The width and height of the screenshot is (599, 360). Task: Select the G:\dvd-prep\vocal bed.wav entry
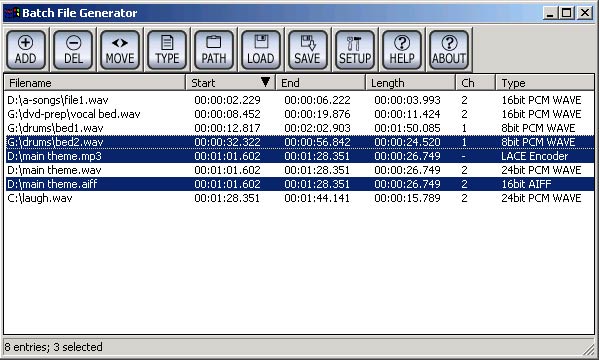pyautogui.click(x=300, y=114)
